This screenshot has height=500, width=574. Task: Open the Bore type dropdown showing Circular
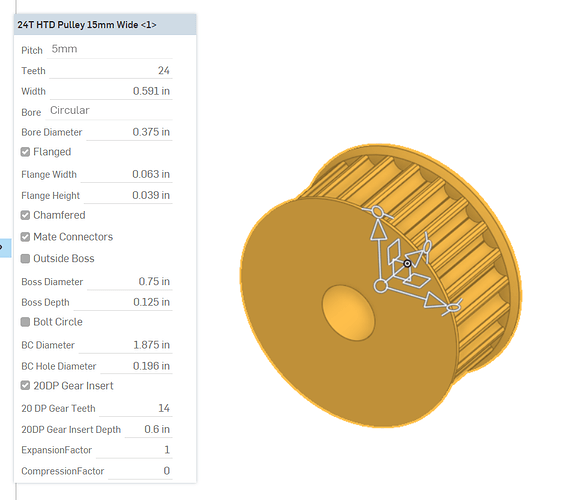109,111
